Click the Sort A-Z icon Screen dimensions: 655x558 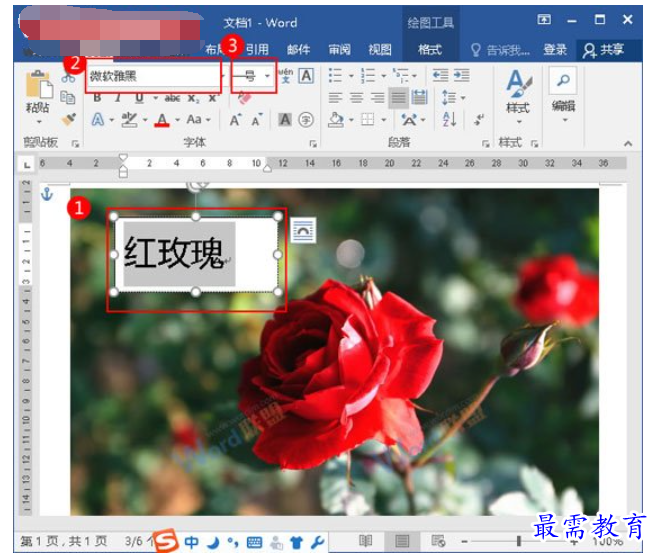(x=449, y=120)
